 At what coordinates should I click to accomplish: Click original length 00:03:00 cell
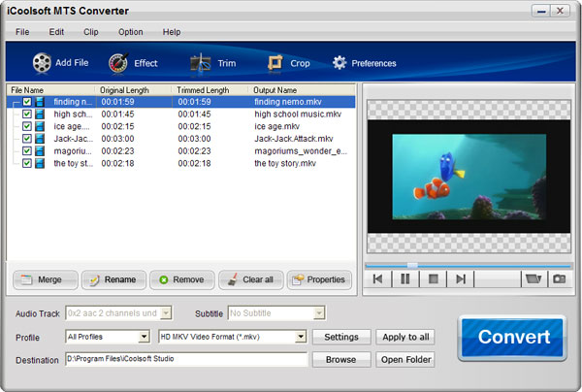[117, 139]
